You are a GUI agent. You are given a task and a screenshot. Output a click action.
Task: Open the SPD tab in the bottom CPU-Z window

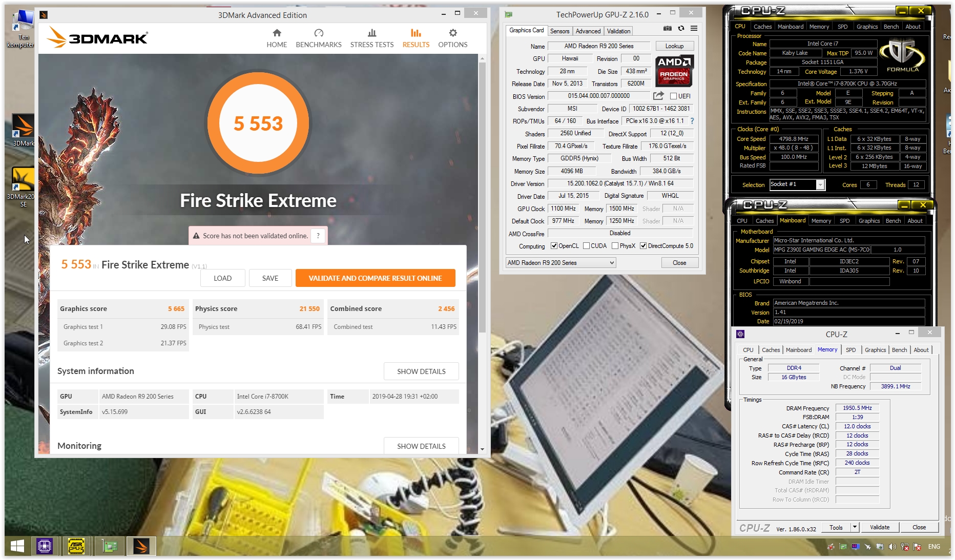click(x=851, y=350)
